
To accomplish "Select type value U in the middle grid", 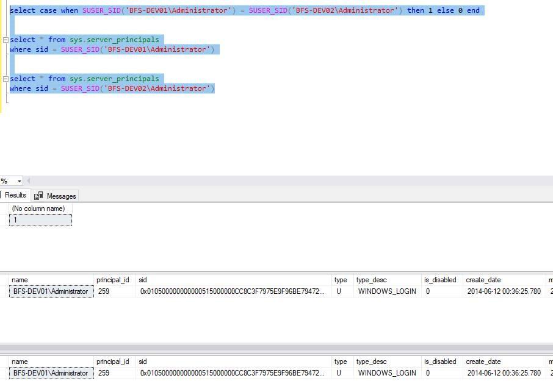I will point(342,291).
